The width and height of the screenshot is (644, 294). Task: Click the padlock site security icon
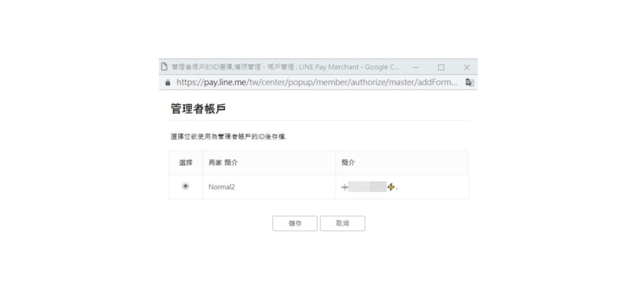(x=167, y=82)
